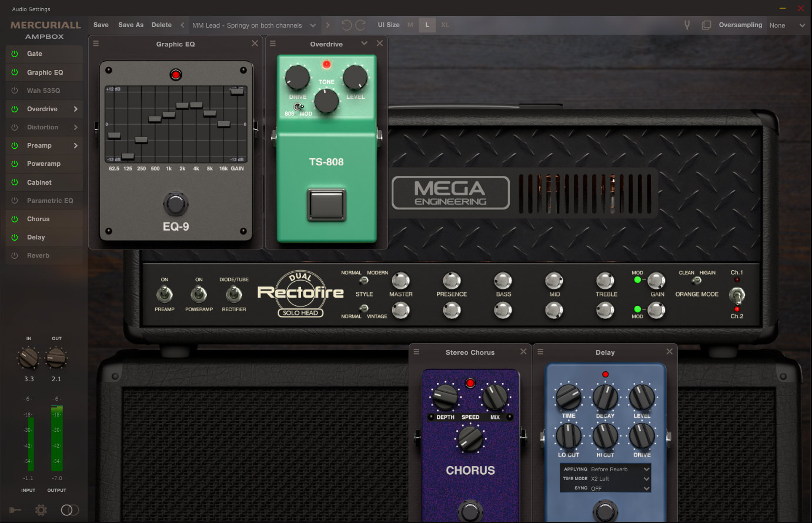Click the license key icon
812x523 pixels.
click(x=15, y=510)
